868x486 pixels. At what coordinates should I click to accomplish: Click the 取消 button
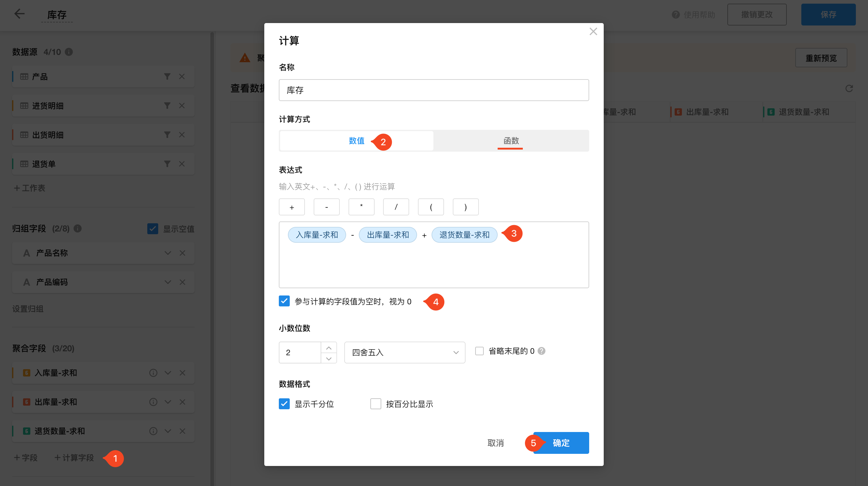pos(495,443)
